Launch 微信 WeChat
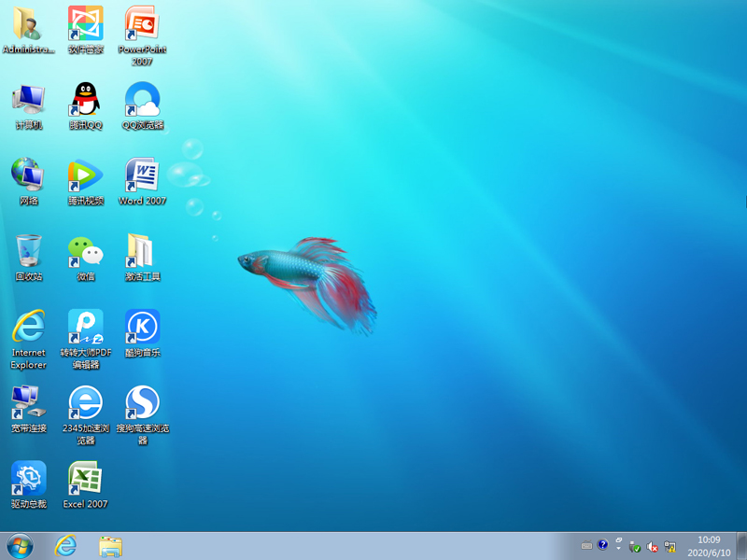747x560 pixels. point(85,252)
